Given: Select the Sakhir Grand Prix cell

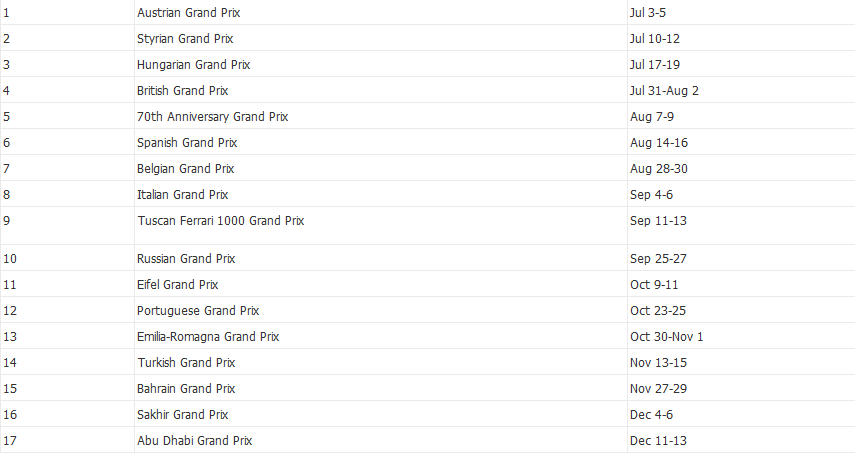Looking at the screenshot, I should 184,415.
